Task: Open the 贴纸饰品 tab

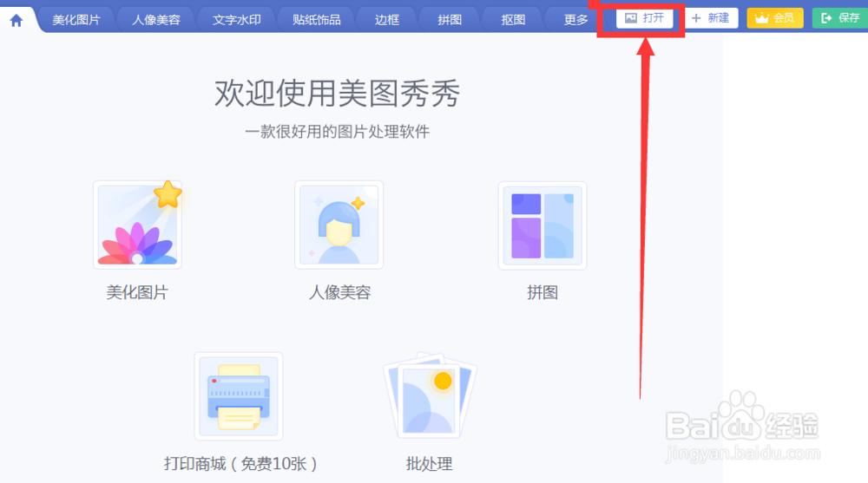Action: 316,20
